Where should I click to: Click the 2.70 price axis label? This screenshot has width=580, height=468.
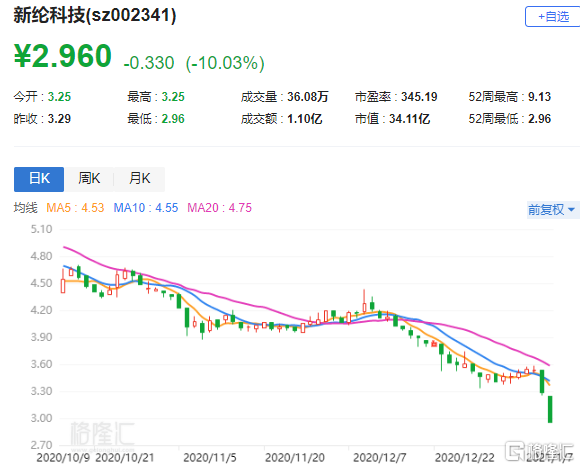(x=41, y=445)
